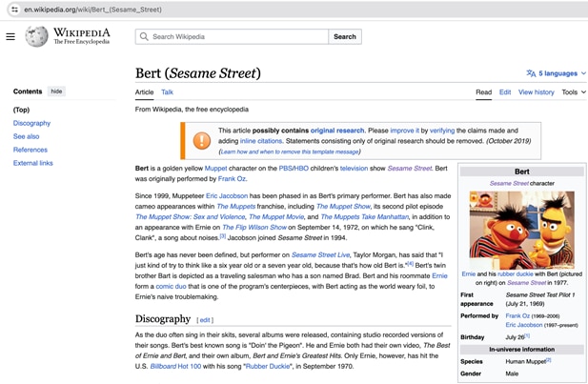Image resolution: width=588 pixels, height=384 pixels.
Task: Click the television link
Action: point(354,169)
